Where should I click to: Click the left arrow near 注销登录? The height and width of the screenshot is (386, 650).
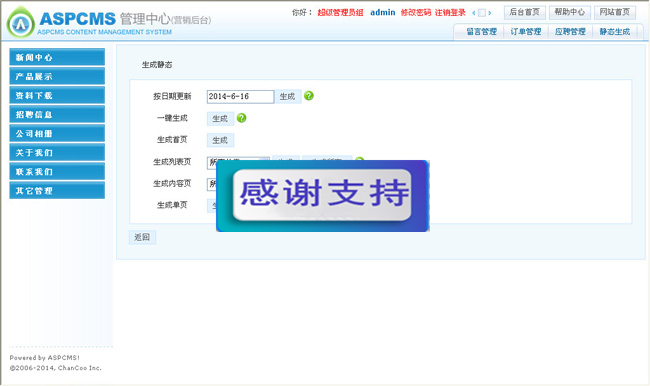coord(474,13)
